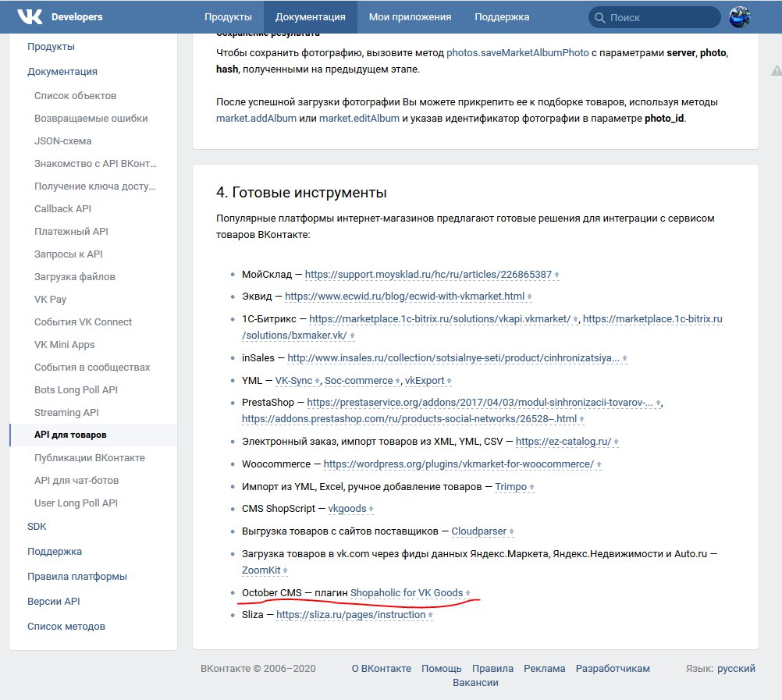Open JSON-схема sidebar item

(x=63, y=140)
